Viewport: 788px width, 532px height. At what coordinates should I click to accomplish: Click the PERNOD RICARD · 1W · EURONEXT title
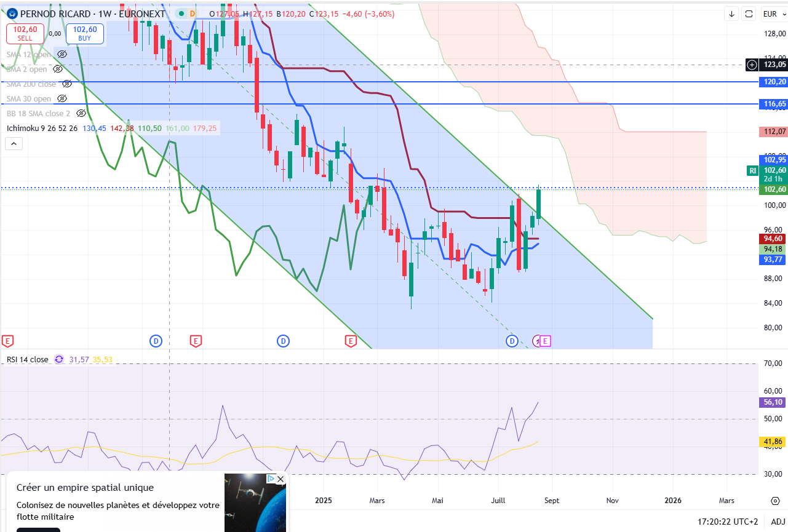pos(94,14)
